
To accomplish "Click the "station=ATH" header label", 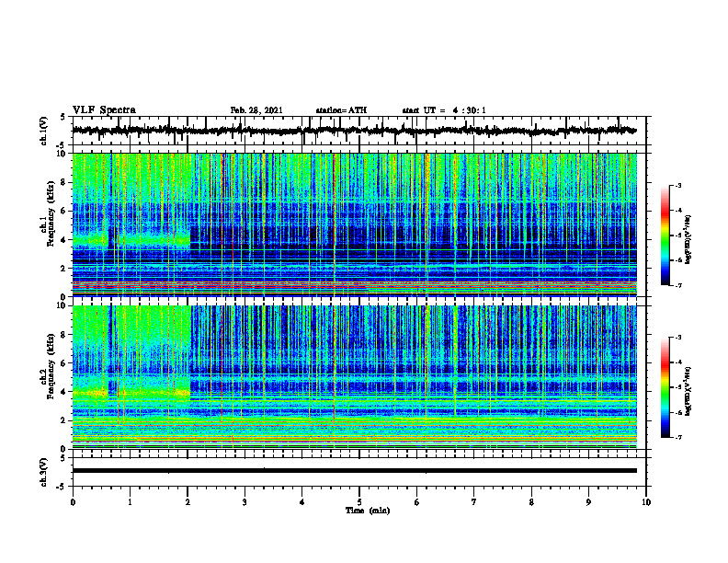I will (x=341, y=110).
